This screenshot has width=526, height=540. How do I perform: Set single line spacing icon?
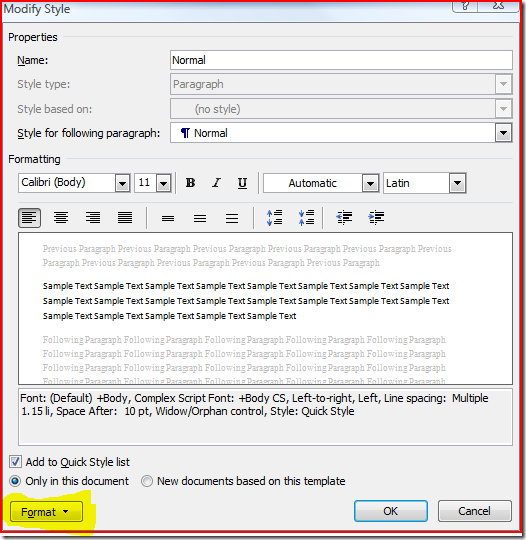168,218
